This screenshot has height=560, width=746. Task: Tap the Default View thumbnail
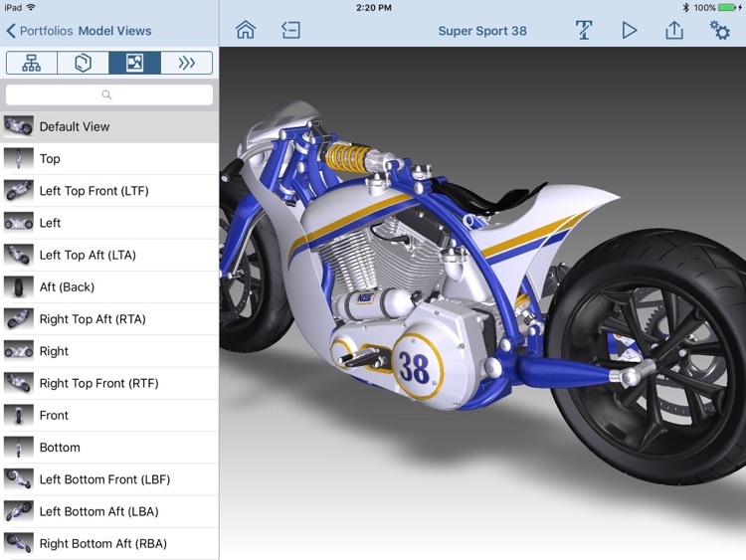point(19,126)
